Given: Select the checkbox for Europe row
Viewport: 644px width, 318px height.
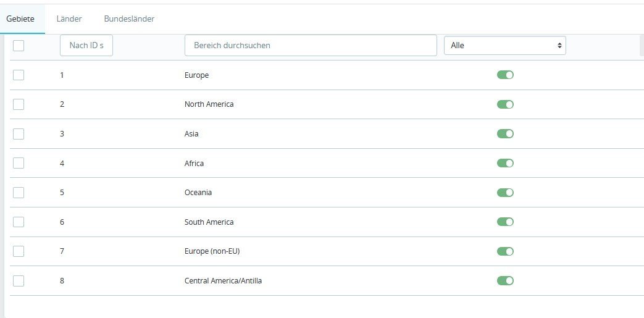Looking at the screenshot, I should pos(19,75).
